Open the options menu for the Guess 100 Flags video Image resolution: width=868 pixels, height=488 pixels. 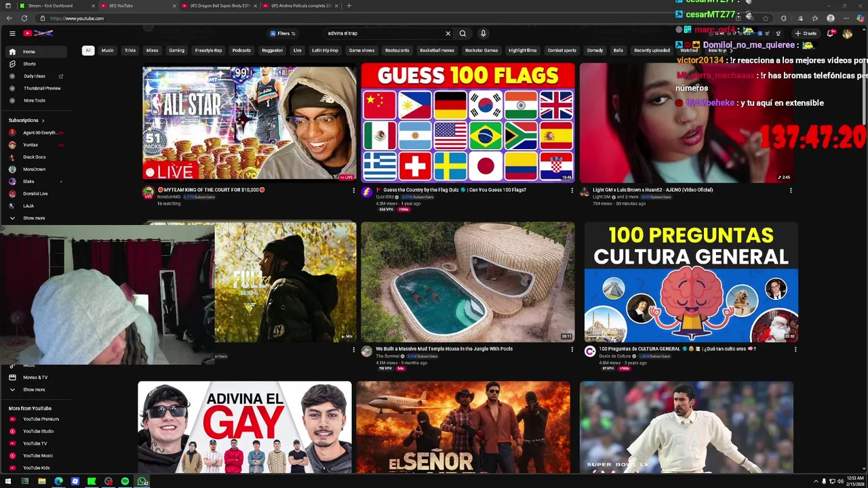[x=572, y=190]
